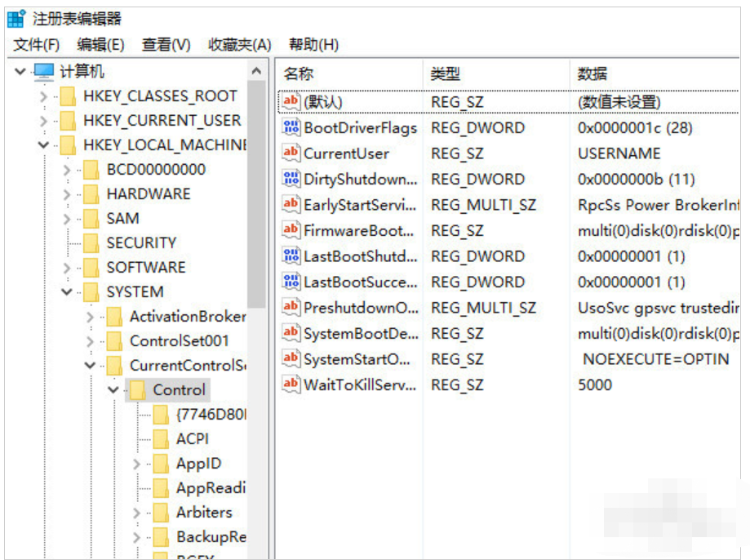Click the Registry Editor app icon in title bar

coord(16,18)
